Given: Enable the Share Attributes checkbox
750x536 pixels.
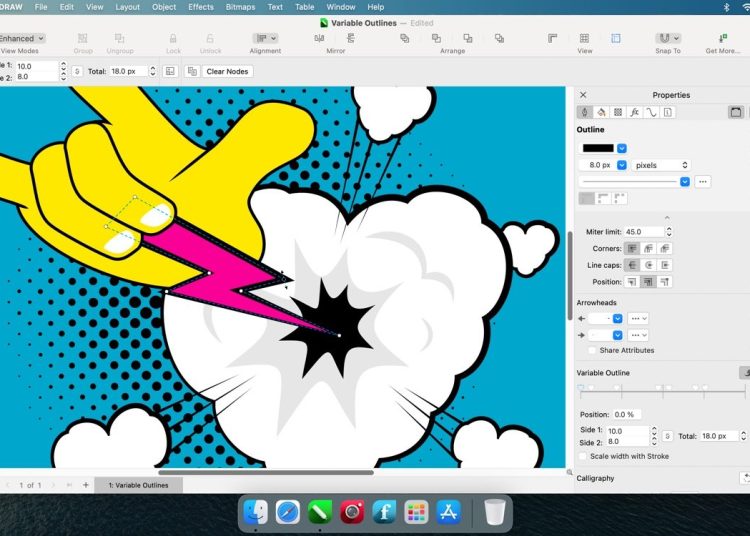Looking at the screenshot, I should 593,350.
